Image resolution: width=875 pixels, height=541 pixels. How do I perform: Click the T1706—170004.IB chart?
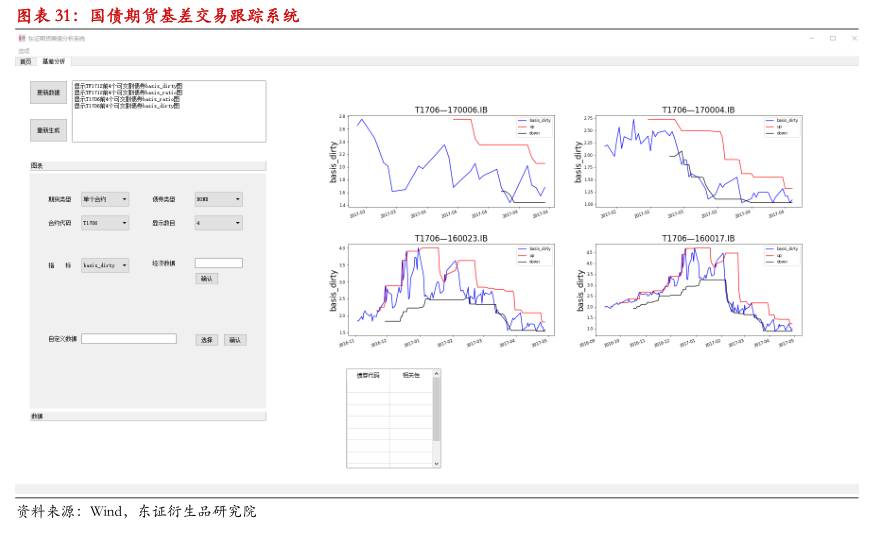point(699,161)
